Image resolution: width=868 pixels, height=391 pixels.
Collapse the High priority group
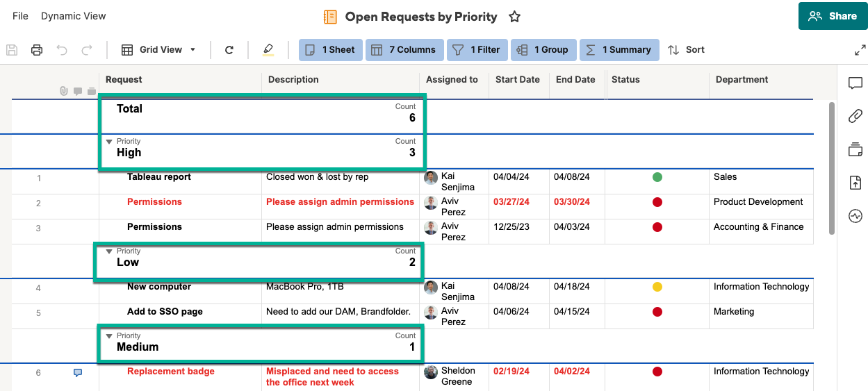pos(109,142)
